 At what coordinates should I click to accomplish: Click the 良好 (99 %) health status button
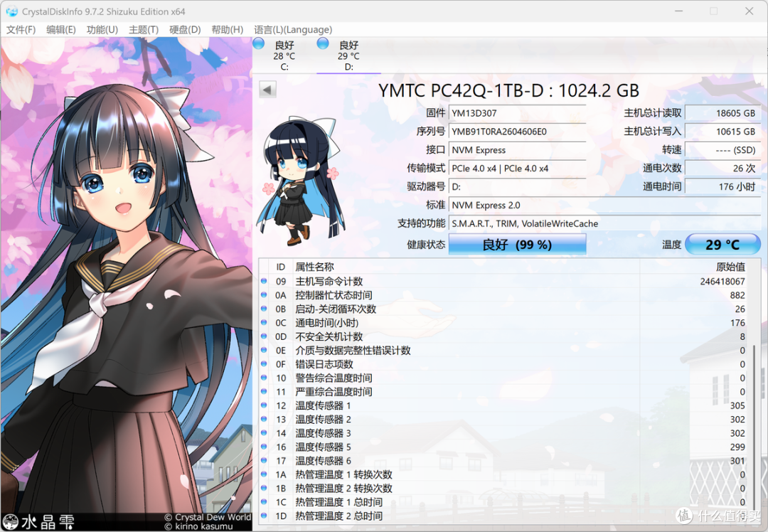click(x=517, y=245)
